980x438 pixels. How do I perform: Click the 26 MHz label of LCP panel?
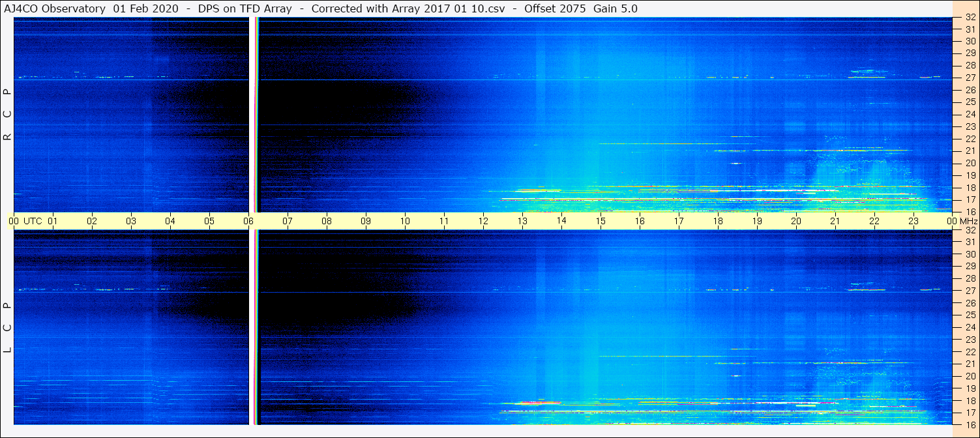970,303
